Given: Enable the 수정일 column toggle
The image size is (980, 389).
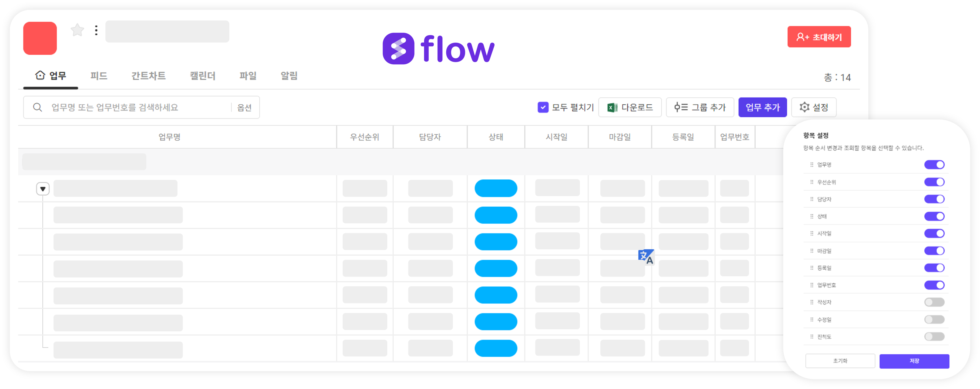Looking at the screenshot, I should (934, 320).
